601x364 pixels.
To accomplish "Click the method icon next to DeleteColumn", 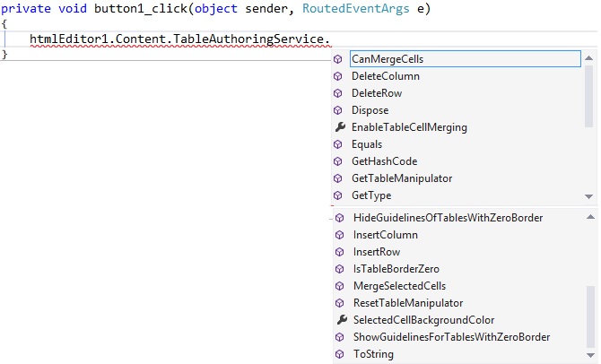I will pyautogui.click(x=338, y=76).
